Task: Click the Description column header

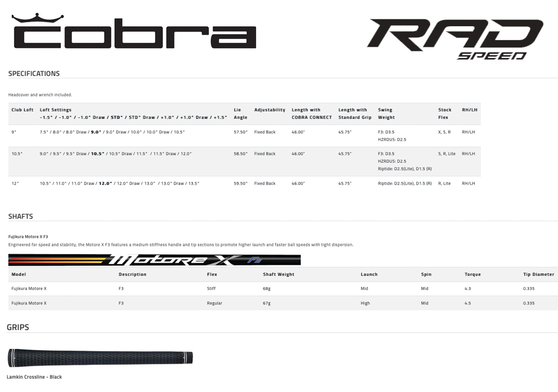Action: click(x=132, y=274)
